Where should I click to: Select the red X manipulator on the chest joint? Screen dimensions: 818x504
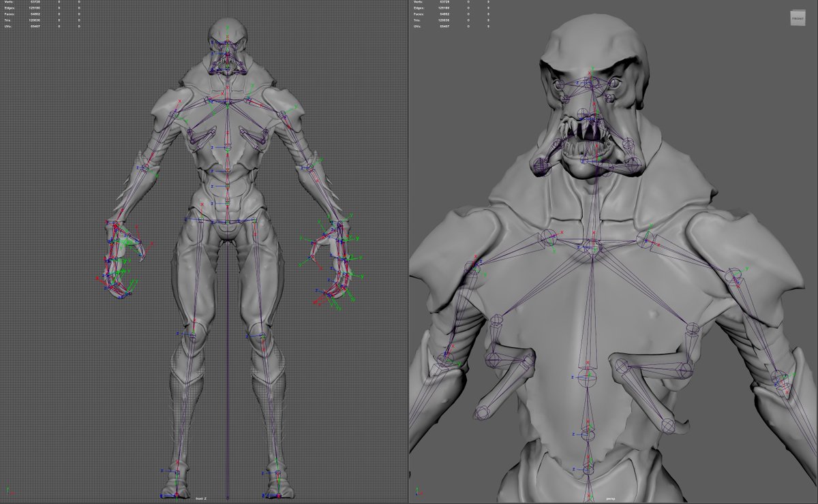pos(593,233)
